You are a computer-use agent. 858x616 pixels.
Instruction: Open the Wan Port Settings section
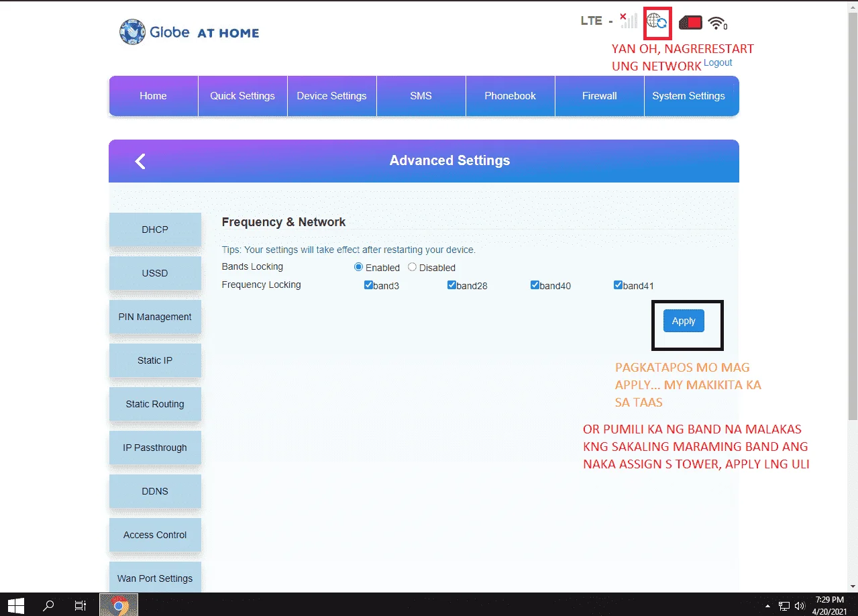point(155,577)
